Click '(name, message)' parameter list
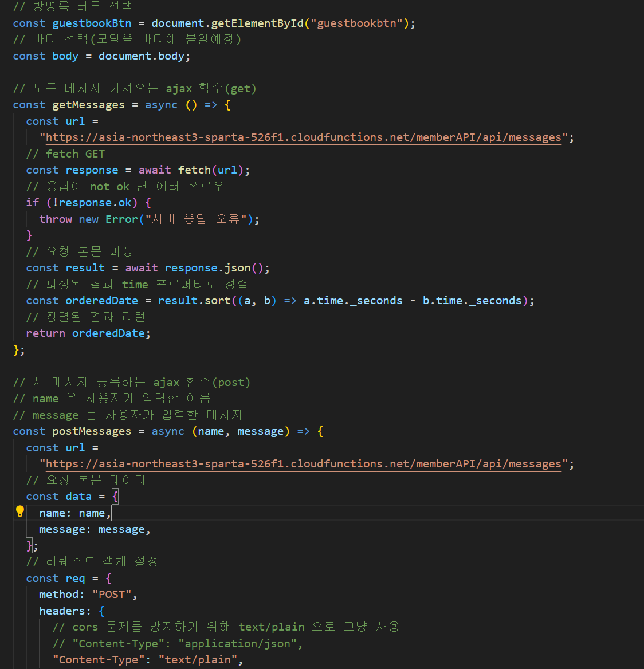This screenshot has width=644, height=669. click(x=241, y=431)
